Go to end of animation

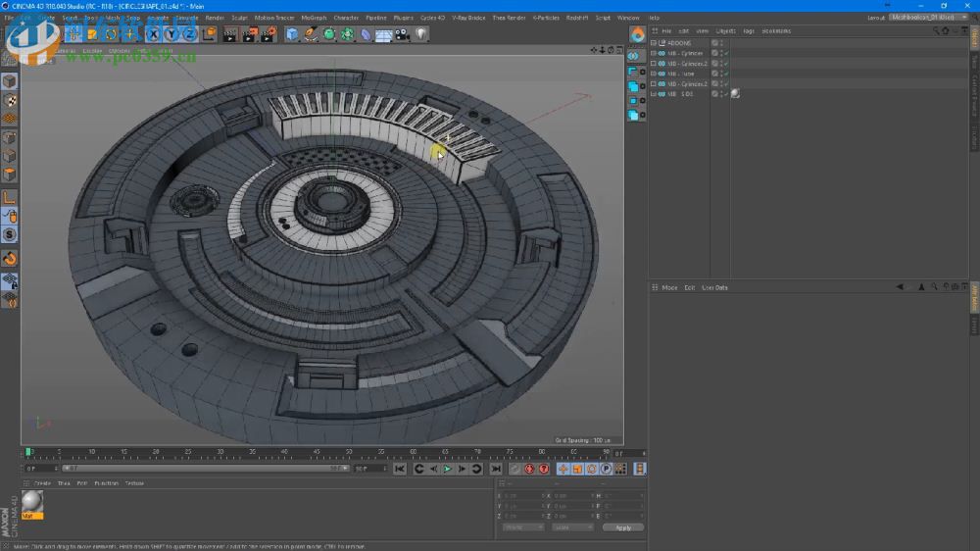tap(496, 469)
